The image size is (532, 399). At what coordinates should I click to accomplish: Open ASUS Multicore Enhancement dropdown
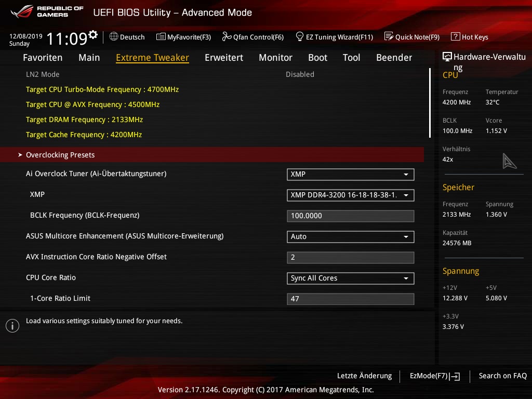(351, 237)
